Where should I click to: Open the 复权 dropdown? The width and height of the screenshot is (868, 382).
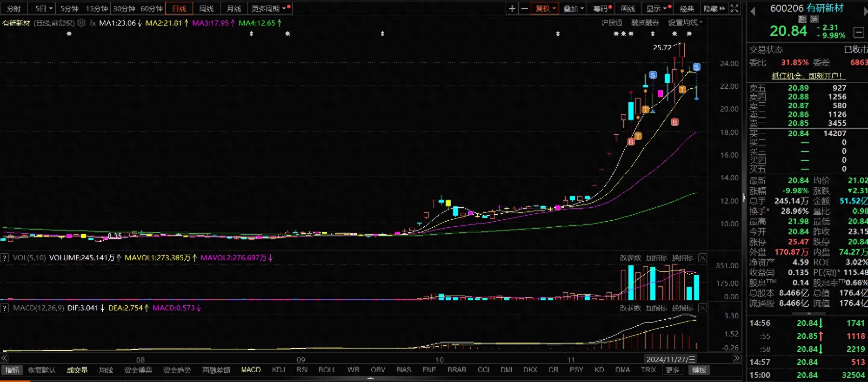(x=545, y=8)
